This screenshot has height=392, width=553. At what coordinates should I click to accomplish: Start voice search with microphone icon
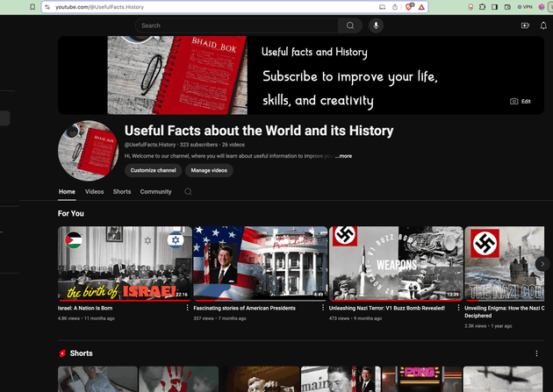376,25
